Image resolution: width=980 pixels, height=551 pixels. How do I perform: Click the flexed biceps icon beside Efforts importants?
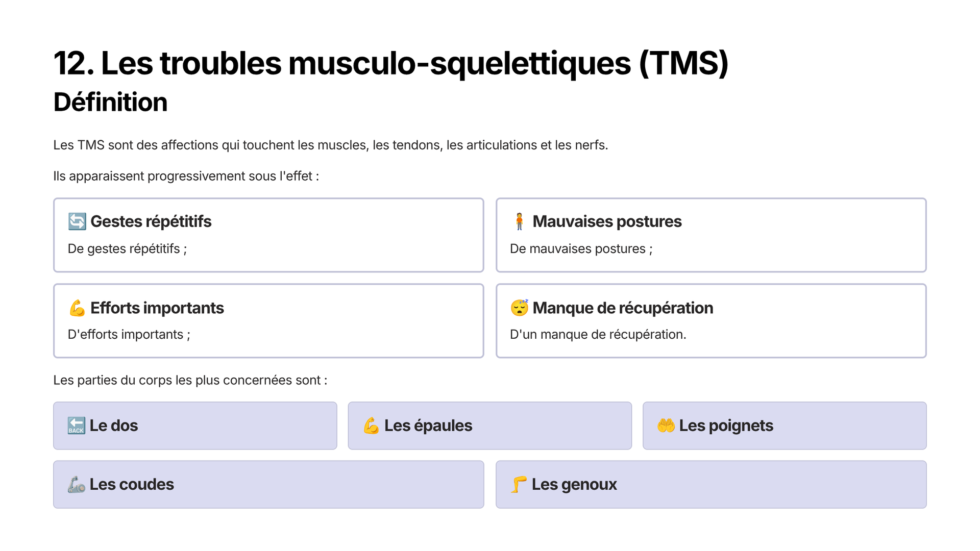point(77,308)
